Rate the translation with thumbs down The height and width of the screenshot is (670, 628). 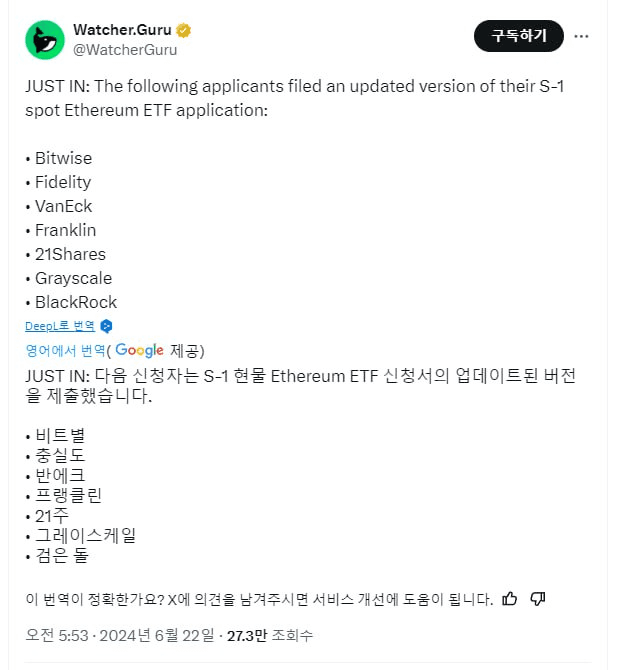(x=538, y=599)
